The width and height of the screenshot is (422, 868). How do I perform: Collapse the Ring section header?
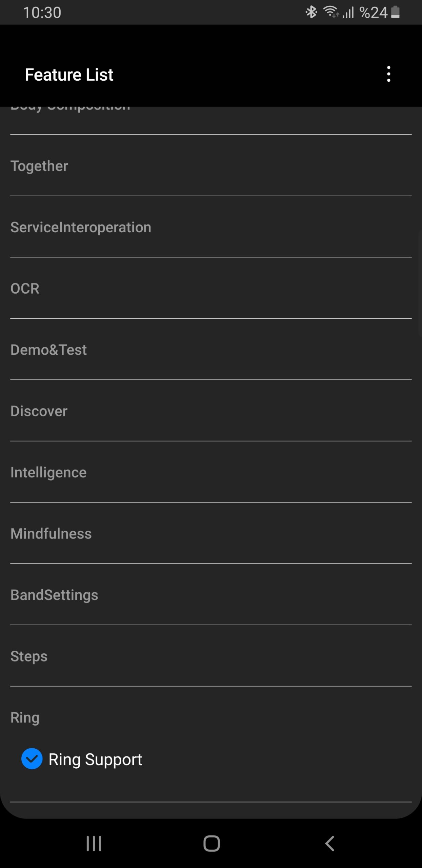coord(25,717)
